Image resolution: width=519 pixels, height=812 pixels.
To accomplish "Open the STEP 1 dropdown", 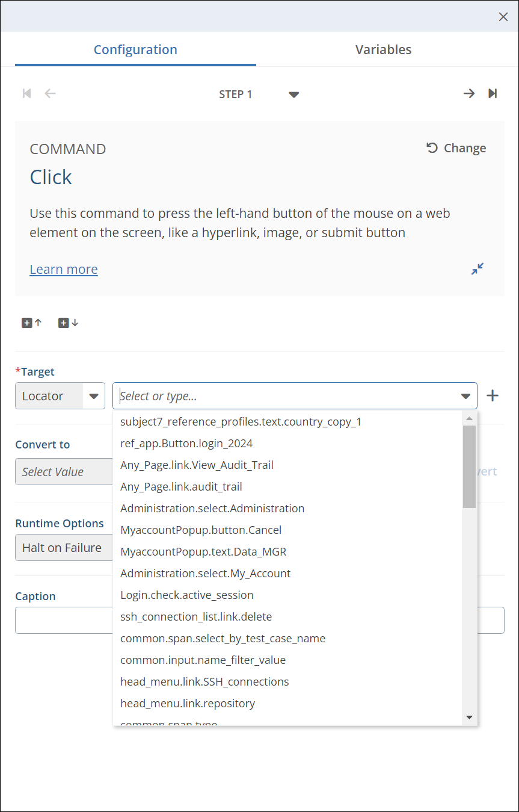I will [x=293, y=95].
